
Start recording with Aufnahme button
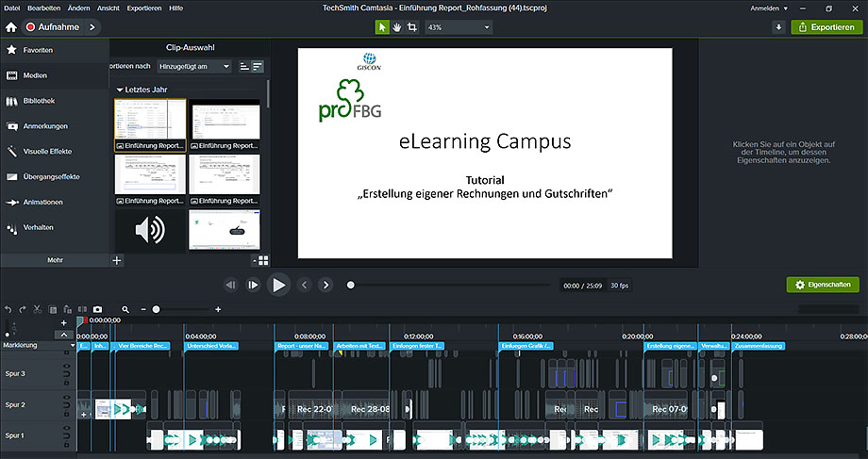click(53, 27)
